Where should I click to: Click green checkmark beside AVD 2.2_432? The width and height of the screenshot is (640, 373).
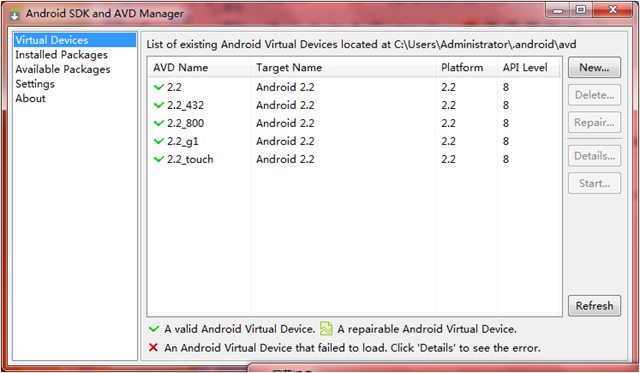coord(159,105)
